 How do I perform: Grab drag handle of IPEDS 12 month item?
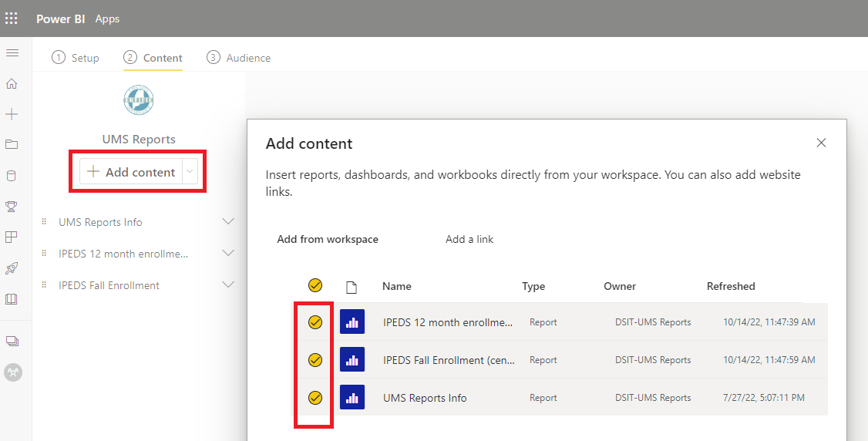pos(44,254)
